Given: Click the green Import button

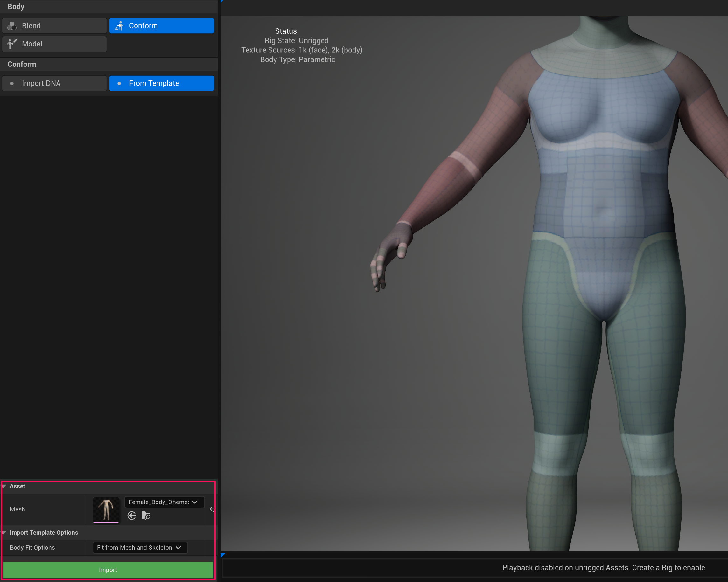Looking at the screenshot, I should pos(108,570).
